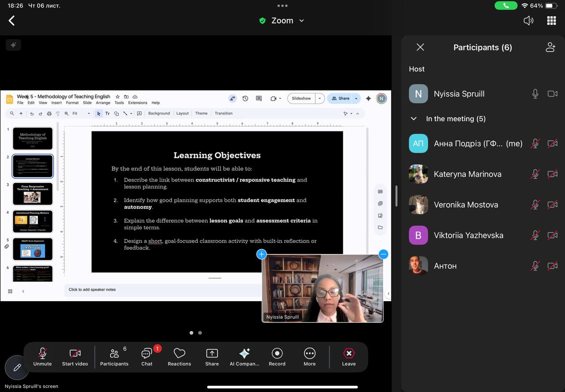Expand the Zoom title dropdown chevron
This screenshot has height=392, width=565.
click(301, 21)
